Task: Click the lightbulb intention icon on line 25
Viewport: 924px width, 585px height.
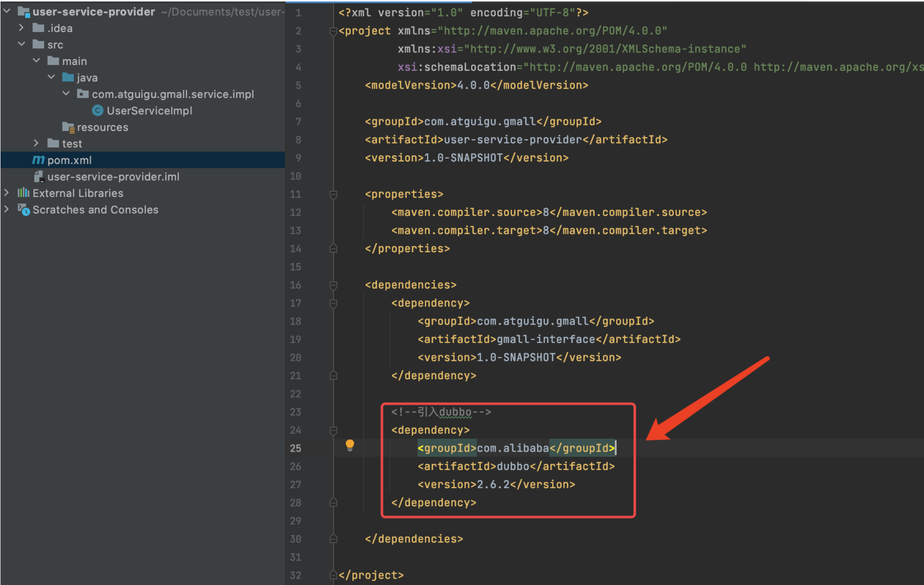Action: click(350, 445)
